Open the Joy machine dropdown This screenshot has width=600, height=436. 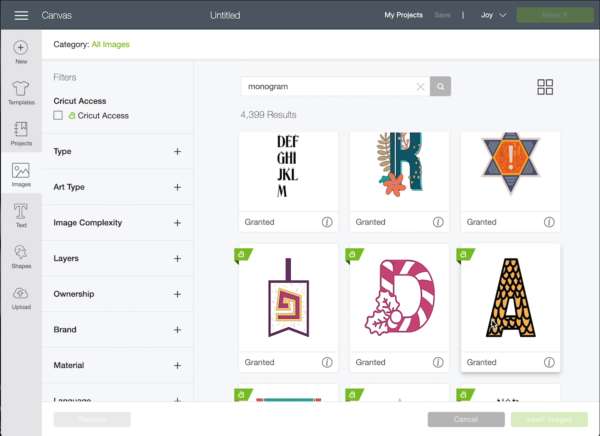[494, 15]
